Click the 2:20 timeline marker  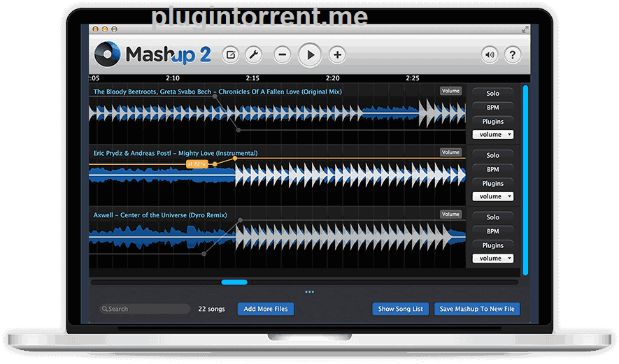[333, 78]
